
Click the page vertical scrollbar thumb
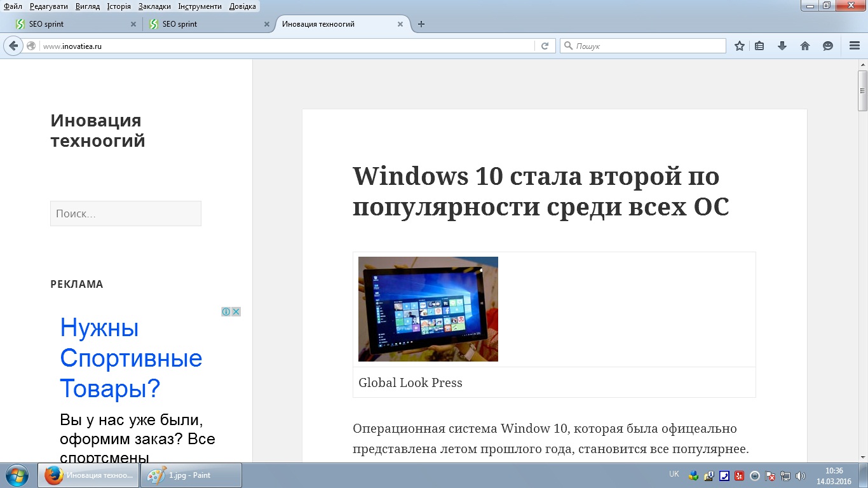[862, 91]
